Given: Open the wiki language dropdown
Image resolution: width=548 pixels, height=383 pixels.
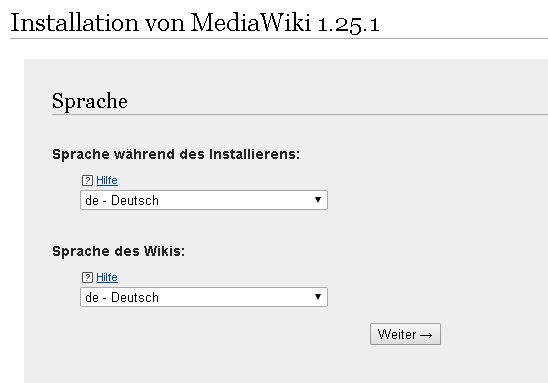Looking at the screenshot, I should (x=204, y=297).
